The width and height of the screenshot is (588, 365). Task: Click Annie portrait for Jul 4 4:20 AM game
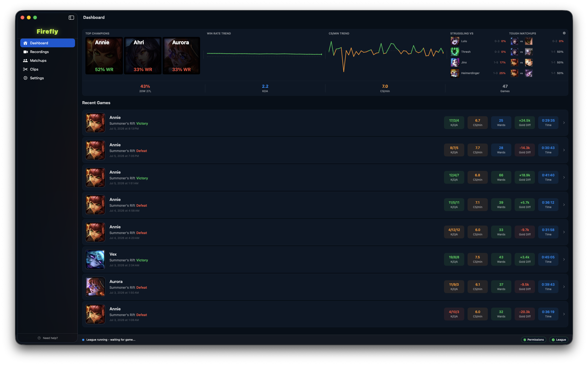pyautogui.click(x=95, y=232)
